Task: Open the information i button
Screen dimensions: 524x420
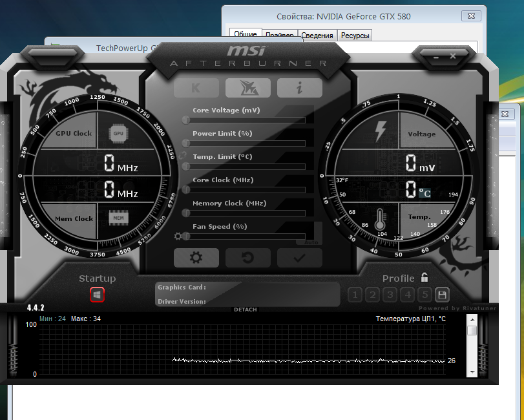Action: pyautogui.click(x=300, y=88)
